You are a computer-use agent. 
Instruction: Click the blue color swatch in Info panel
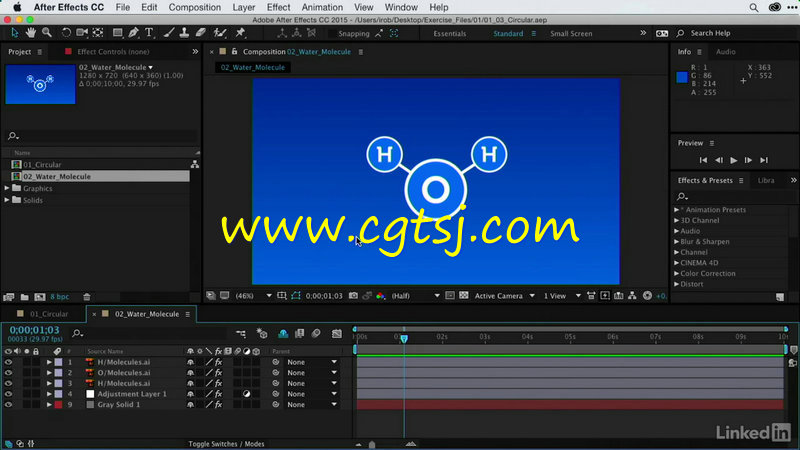682,78
